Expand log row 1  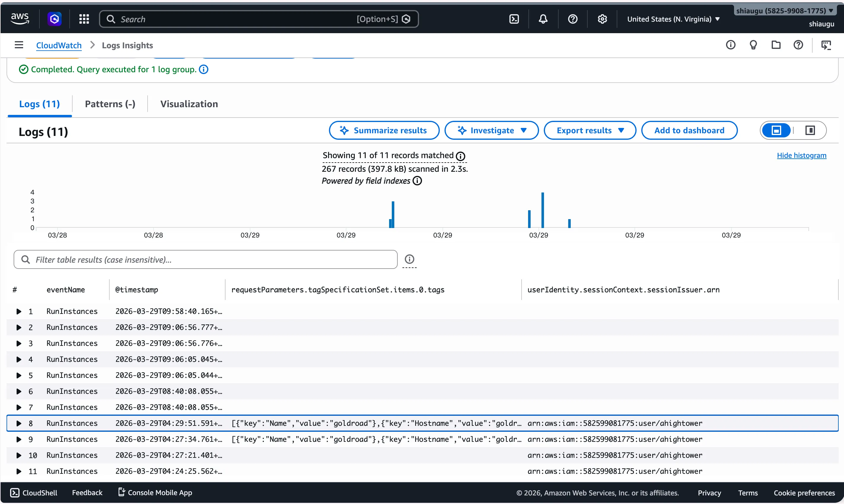pos(19,312)
